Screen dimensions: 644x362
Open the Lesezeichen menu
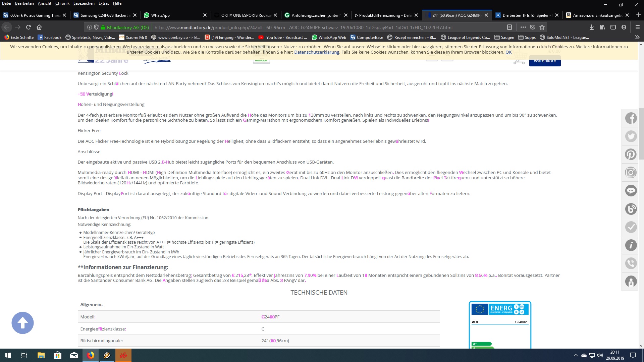click(x=84, y=3)
